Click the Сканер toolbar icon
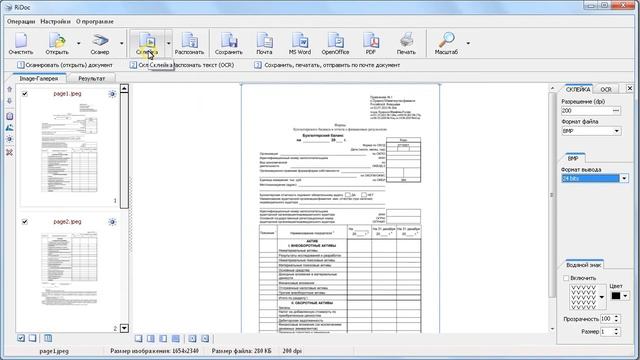 click(x=100, y=43)
